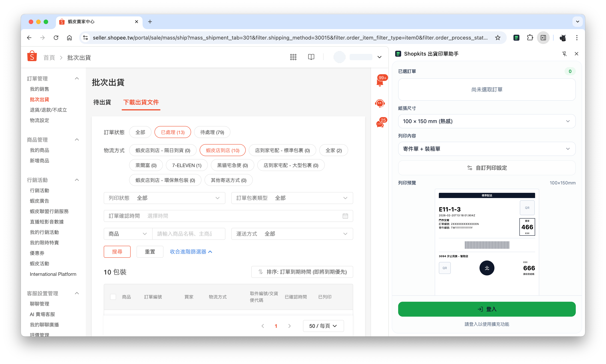Screen dimensions: 606x364
Task: Click the 收合進階篩選器 link
Action: [x=191, y=252]
